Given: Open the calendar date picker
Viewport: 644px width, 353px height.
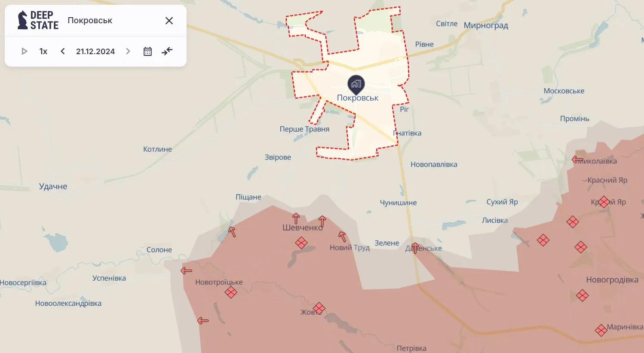Looking at the screenshot, I should coord(147,51).
